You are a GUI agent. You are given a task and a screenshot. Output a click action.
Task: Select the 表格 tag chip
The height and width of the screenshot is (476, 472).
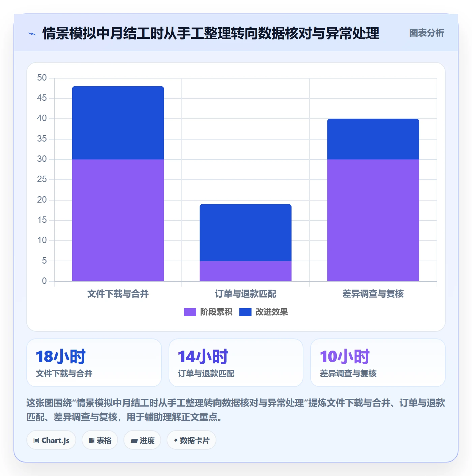click(x=100, y=440)
